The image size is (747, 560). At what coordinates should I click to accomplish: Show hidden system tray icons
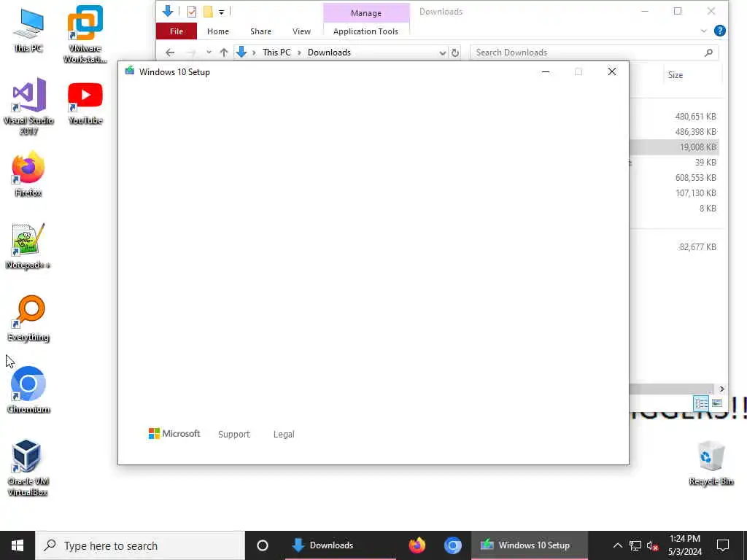[x=617, y=545]
